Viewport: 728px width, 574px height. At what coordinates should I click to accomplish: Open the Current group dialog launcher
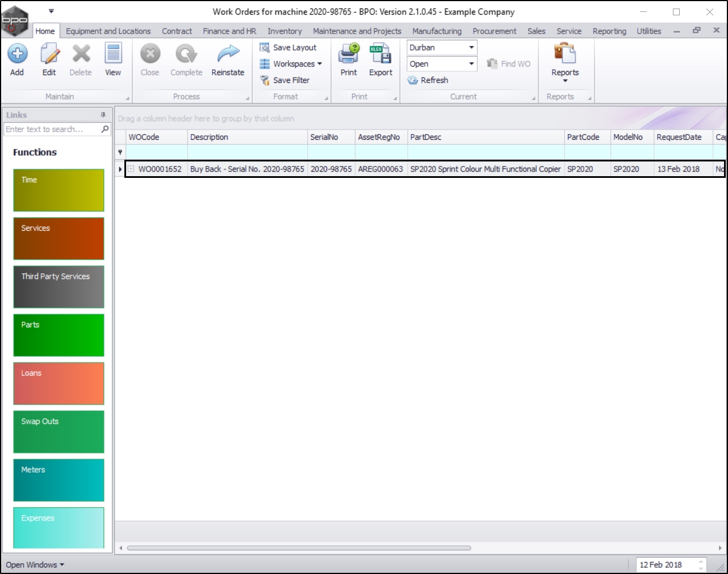click(x=534, y=98)
